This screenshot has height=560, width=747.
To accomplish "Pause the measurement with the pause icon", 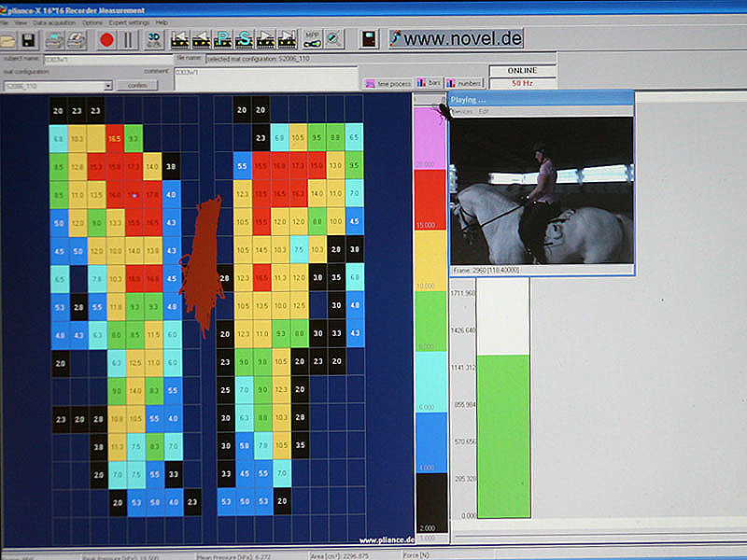I will tap(129, 40).
